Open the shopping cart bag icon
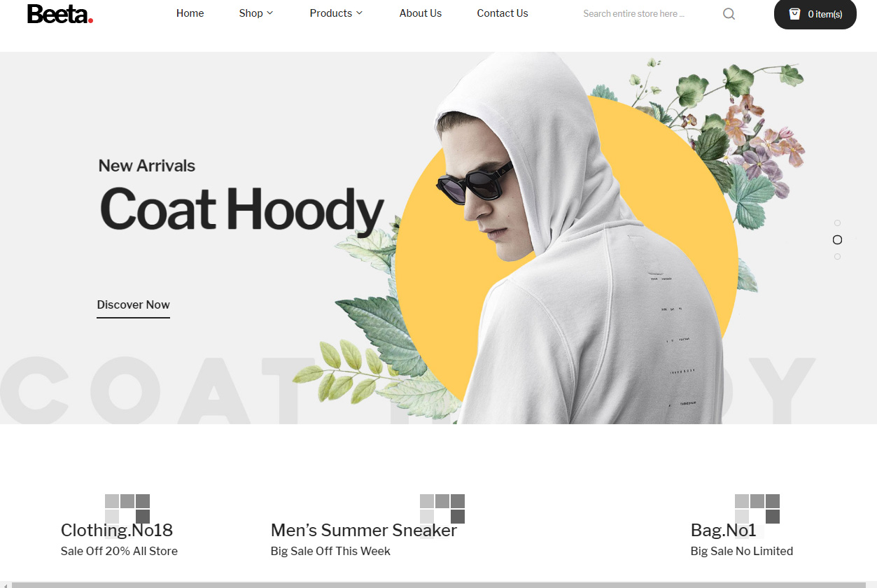Screen dimensions: 877x588 pos(794,13)
